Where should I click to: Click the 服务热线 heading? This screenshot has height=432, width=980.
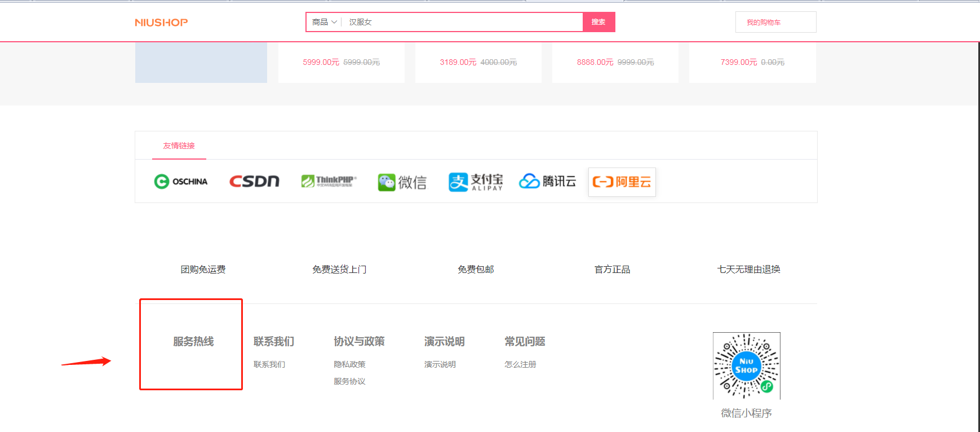193,342
